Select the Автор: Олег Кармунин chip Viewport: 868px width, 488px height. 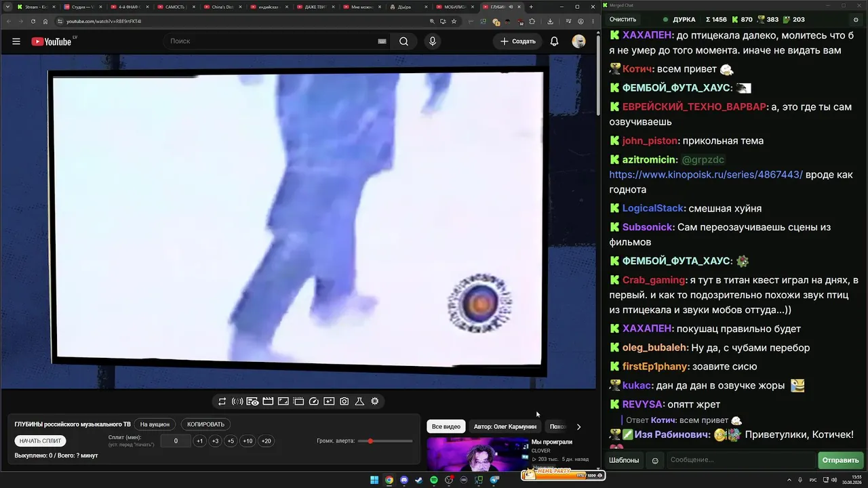505,427
